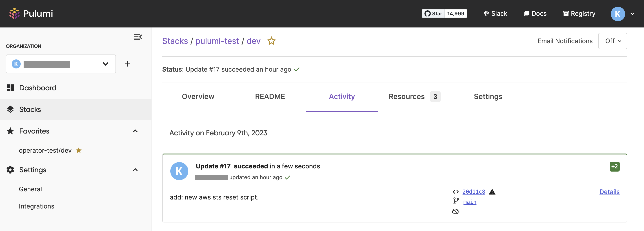This screenshot has width=644, height=231.
Task: Open the Details link for Update #17
Action: (x=609, y=192)
